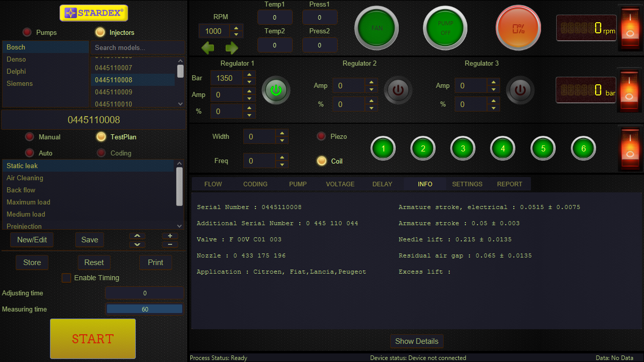Click the minus button beside Save
The height and width of the screenshot is (362, 644).
pos(170,244)
